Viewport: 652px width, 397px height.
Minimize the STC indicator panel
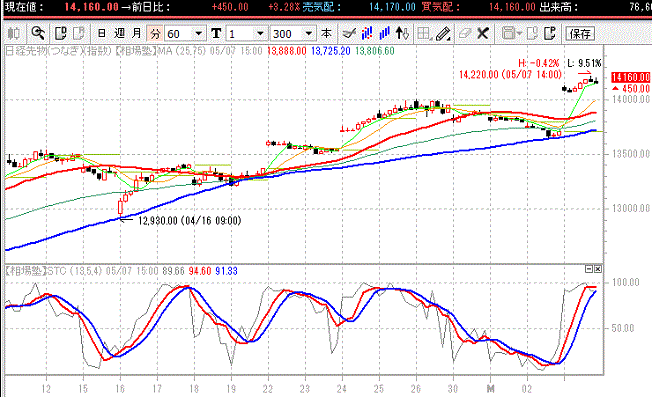[x=588, y=269]
